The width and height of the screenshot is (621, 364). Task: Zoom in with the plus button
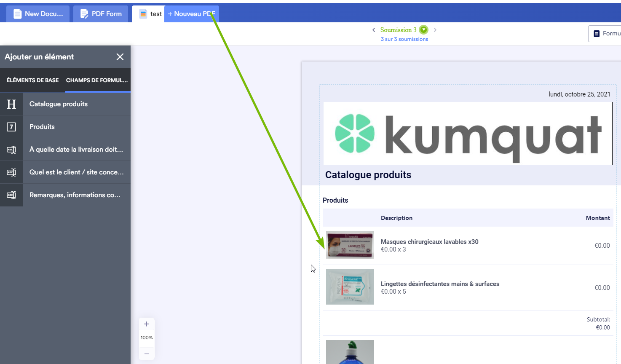(147, 324)
